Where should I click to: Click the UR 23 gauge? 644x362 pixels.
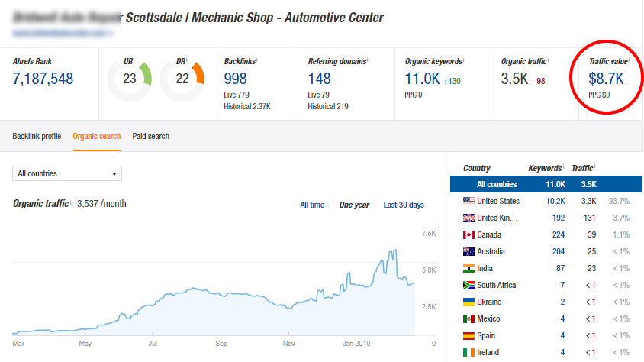coord(130,79)
